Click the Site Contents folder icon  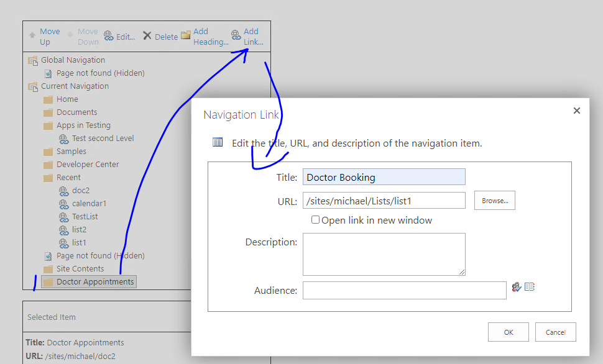pos(48,270)
